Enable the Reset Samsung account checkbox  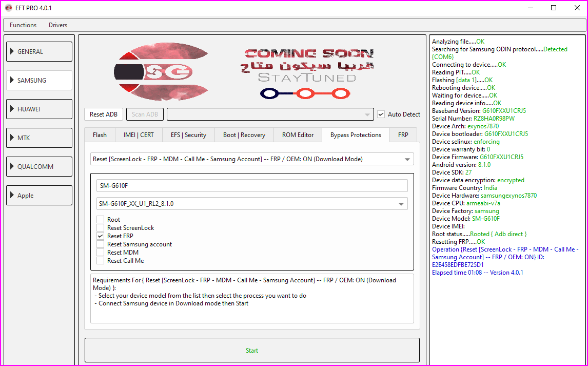tap(100, 244)
